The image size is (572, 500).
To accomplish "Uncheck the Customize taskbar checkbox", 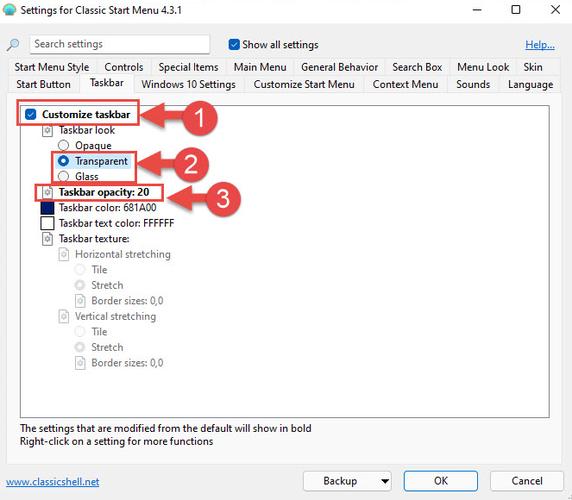I will tap(31, 115).
